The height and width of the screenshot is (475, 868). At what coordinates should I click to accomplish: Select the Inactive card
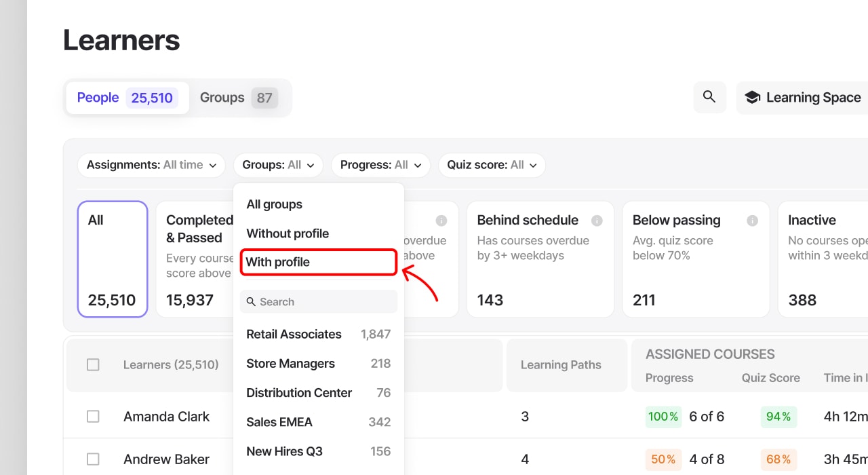point(823,259)
